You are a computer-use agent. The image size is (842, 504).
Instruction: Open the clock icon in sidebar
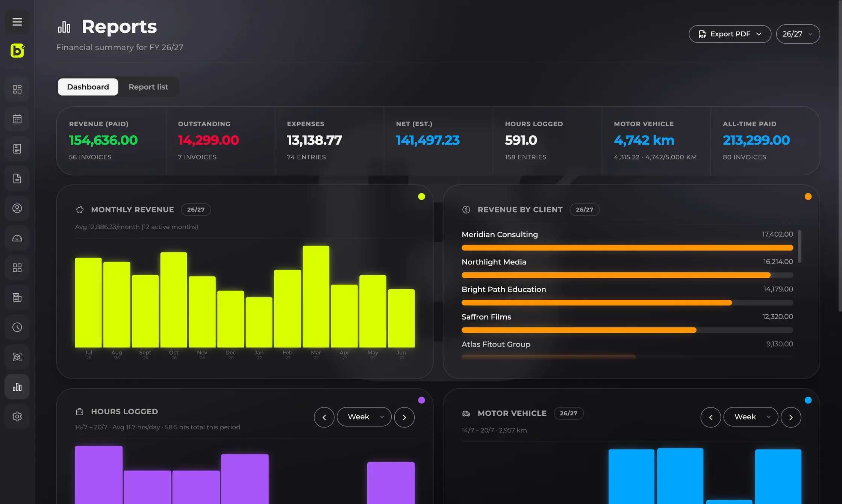(17, 327)
